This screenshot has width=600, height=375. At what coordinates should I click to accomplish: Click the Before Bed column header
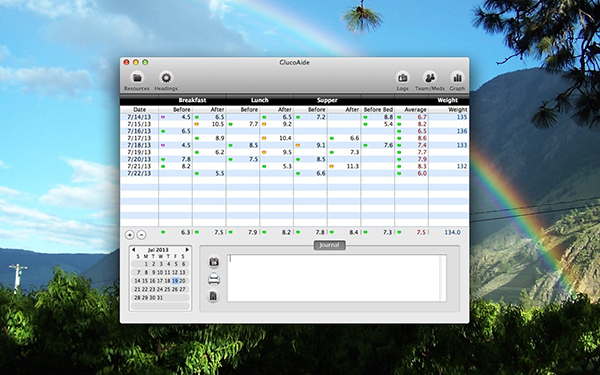(x=378, y=109)
